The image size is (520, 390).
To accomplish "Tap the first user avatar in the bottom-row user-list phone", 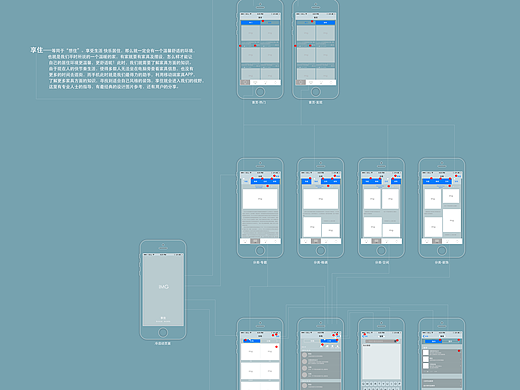I will pos(304,355).
